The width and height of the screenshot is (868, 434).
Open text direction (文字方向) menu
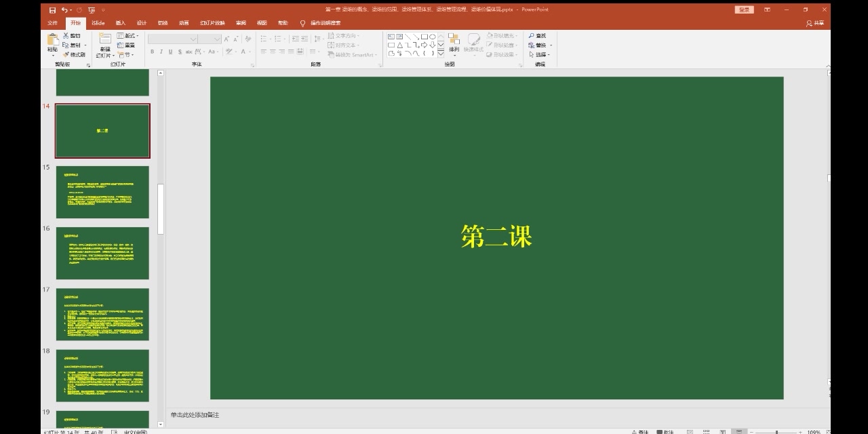point(344,36)
